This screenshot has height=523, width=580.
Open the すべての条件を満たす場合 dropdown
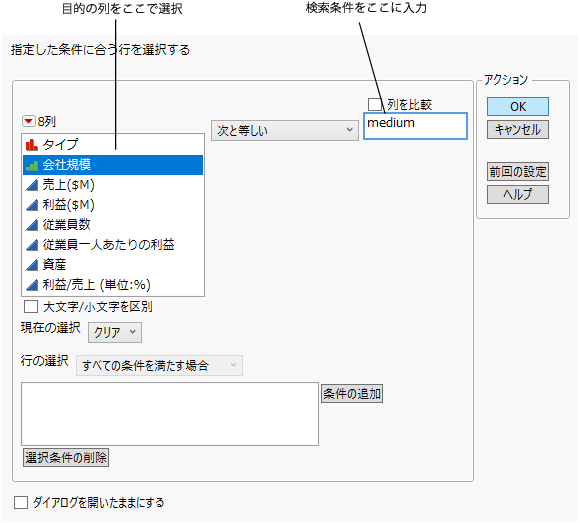pos(159,365)
